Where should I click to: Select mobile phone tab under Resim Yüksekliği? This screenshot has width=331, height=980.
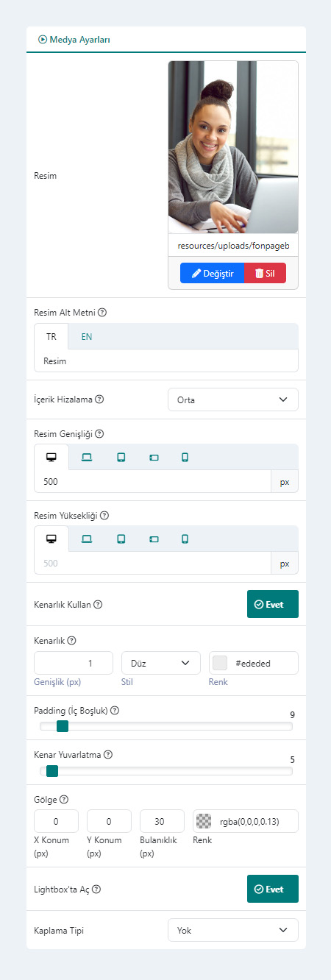click(185, 539)
